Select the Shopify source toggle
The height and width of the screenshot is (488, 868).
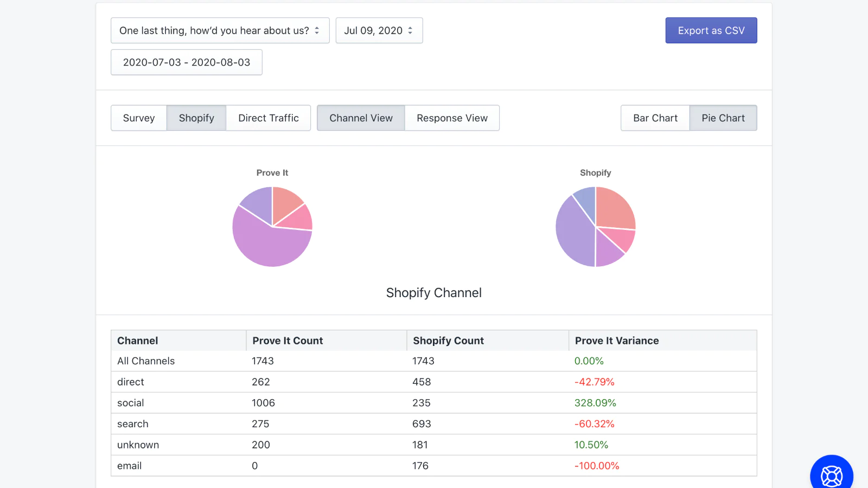[196, 118]
